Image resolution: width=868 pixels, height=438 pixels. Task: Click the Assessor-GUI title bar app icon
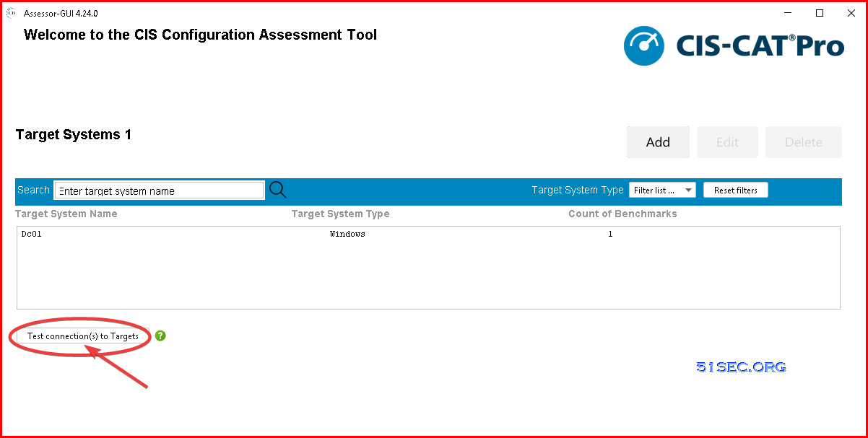12,13
